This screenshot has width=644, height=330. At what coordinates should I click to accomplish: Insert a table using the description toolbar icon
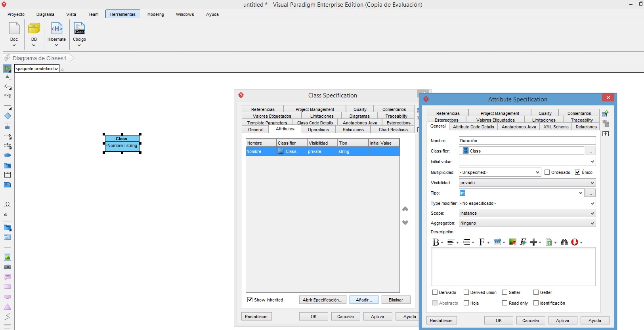[497, 242]
